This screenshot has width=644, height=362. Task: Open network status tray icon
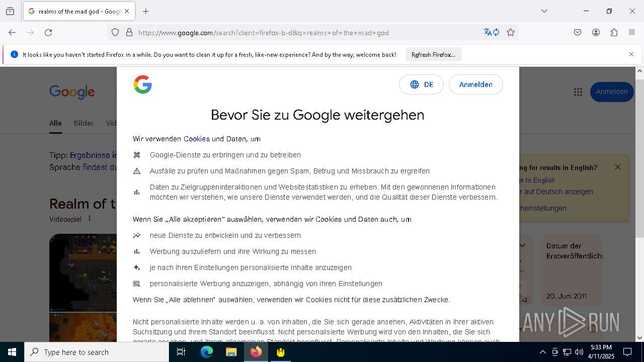[567, 352]
